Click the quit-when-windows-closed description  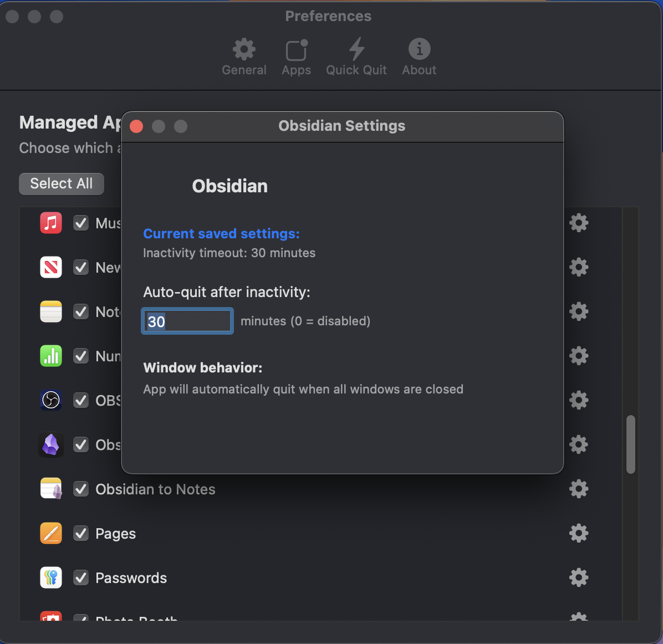click(x=303, y=389)
